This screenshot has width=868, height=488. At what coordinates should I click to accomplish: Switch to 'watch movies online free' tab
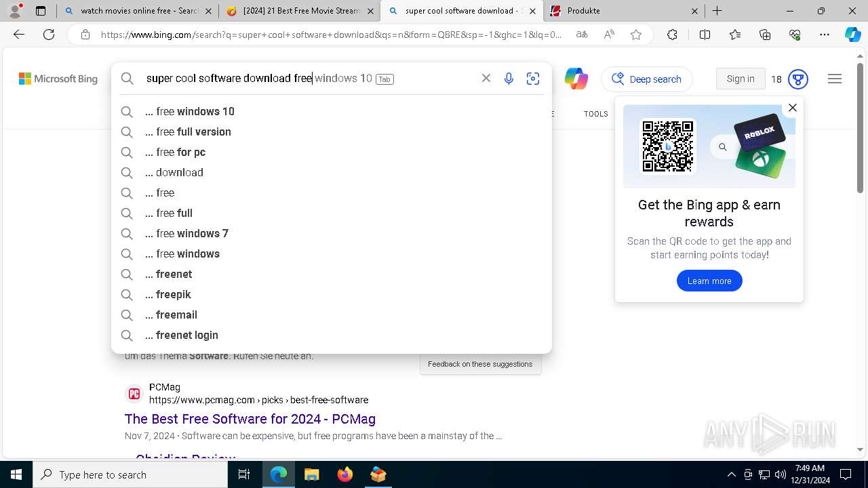coord(138,11)
